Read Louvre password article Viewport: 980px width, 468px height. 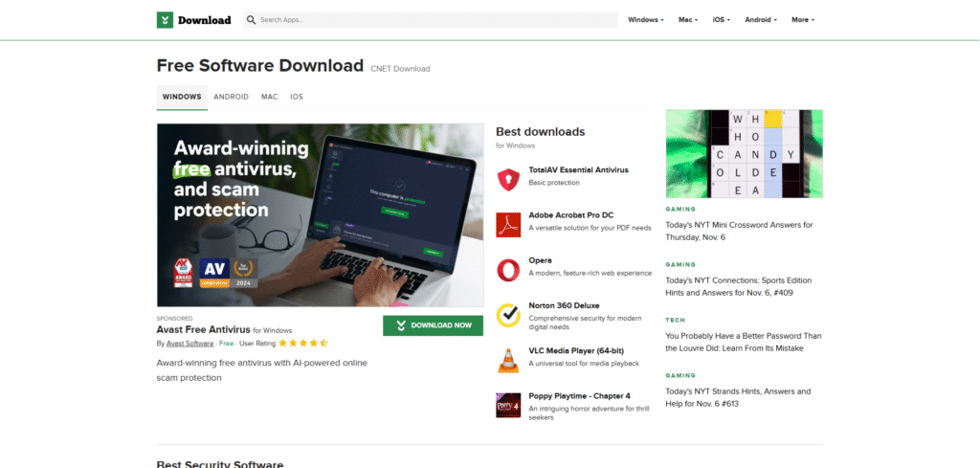[x=744, y=342]
